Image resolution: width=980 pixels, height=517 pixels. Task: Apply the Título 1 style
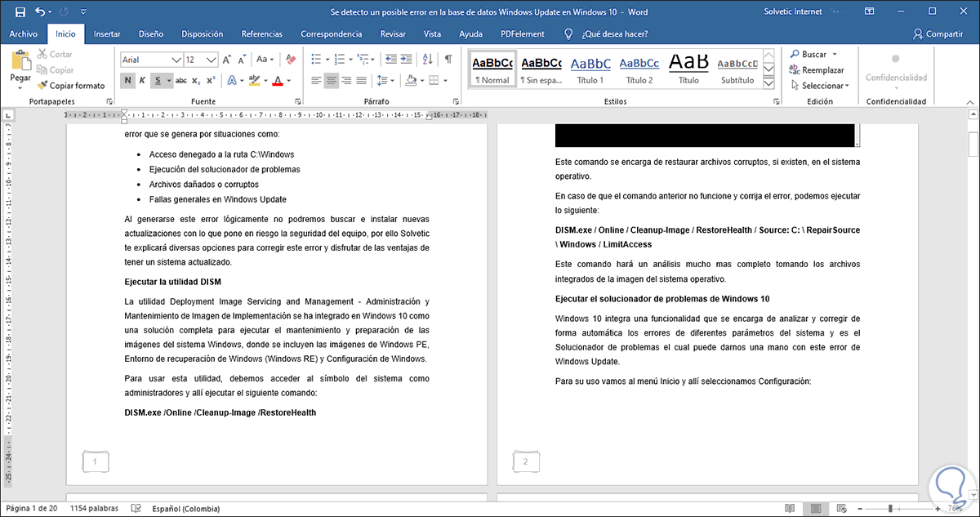590,70
